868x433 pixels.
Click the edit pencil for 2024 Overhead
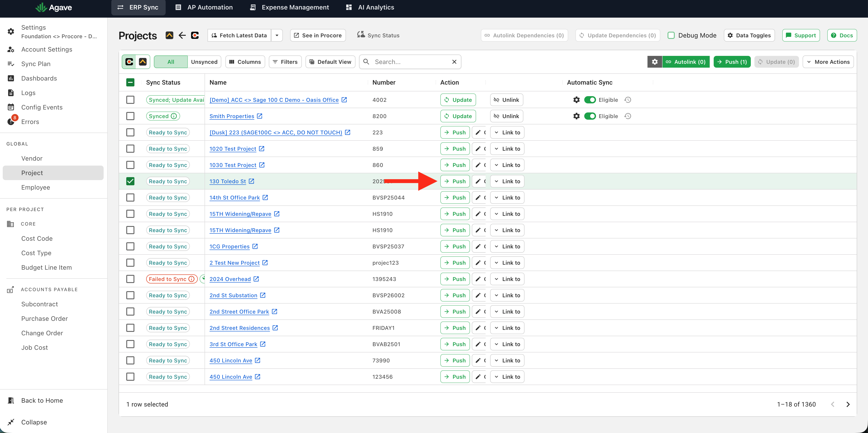click(478, 279)
